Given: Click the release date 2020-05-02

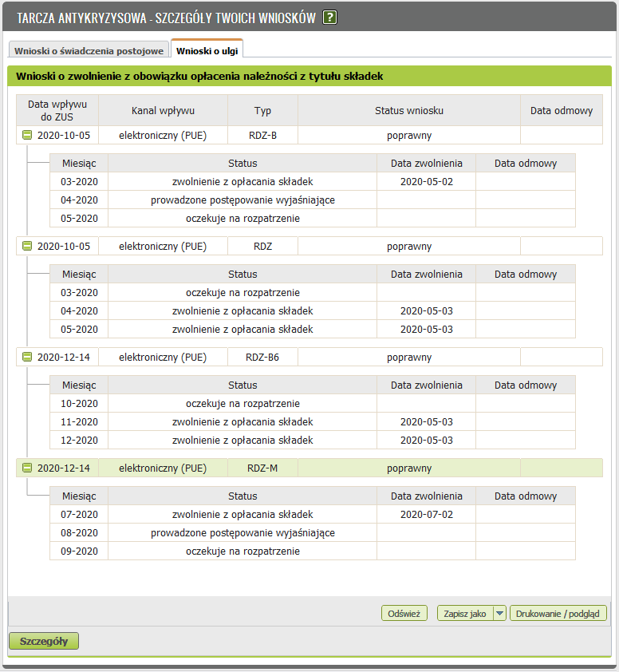Looking at the screenshot, I should (426, 182).
